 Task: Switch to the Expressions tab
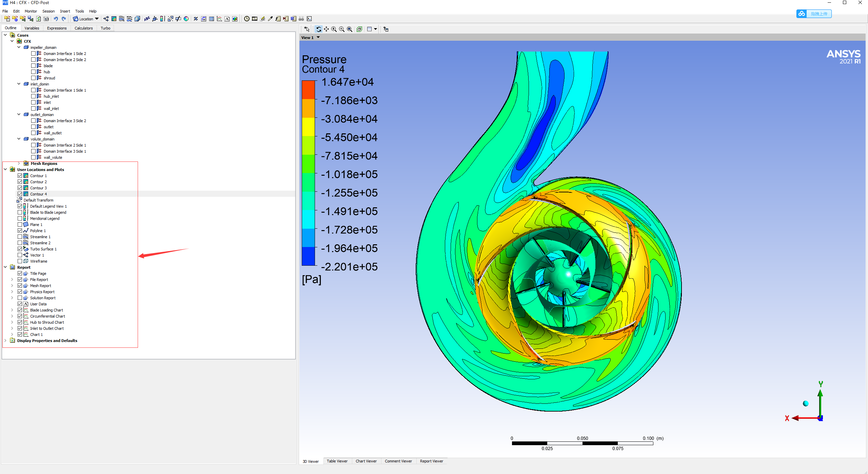57,28
